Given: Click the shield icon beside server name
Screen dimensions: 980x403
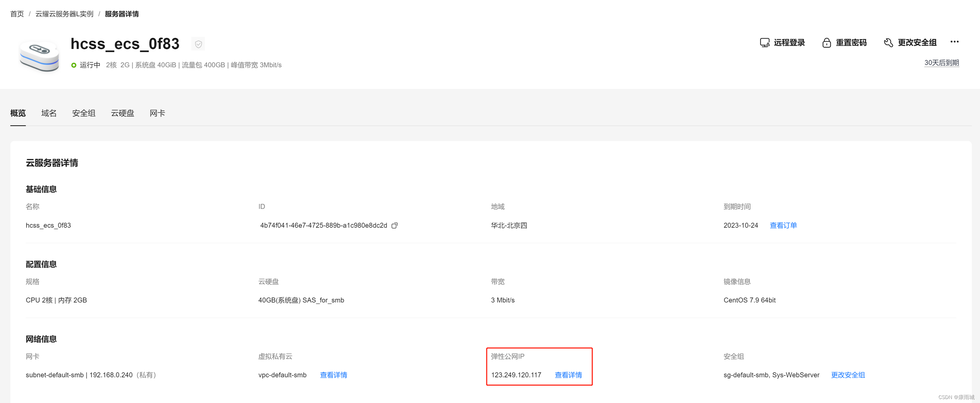Looking at the screenshot, I should coord(198,44).
